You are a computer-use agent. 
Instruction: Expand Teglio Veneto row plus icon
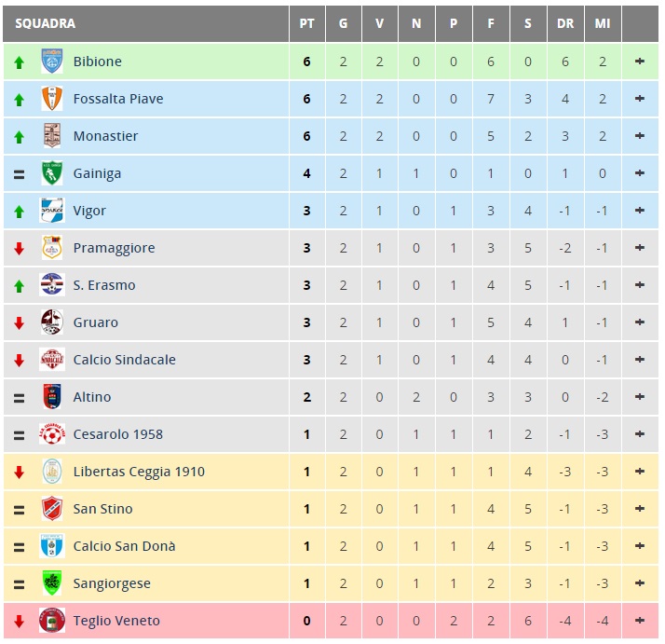tap(640, 621)
